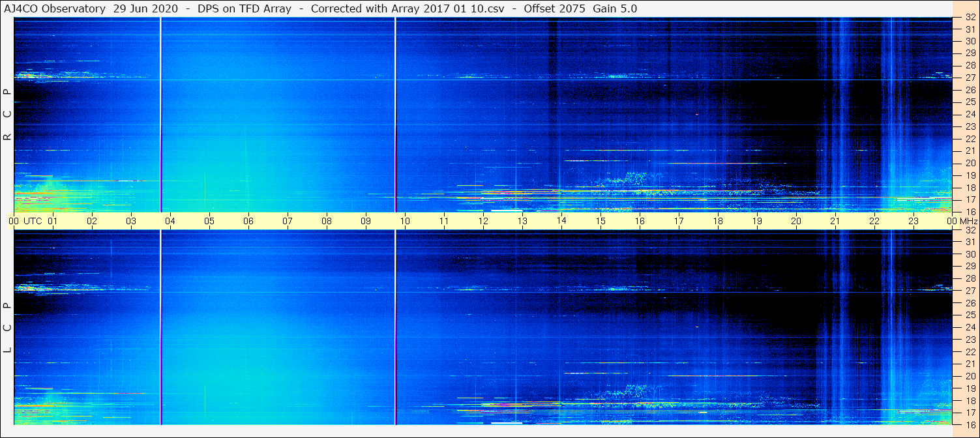Click the 27 MHz label in LCP panel

tap(970, 291)
